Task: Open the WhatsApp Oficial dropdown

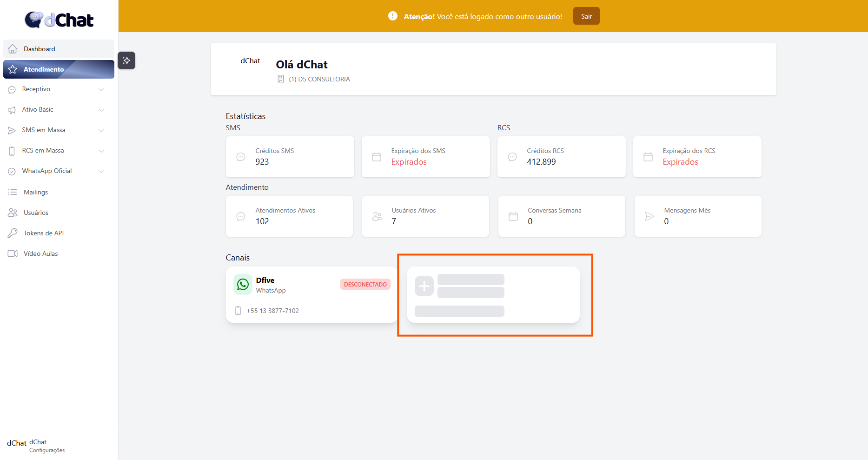Action: [x=101, y=171]
